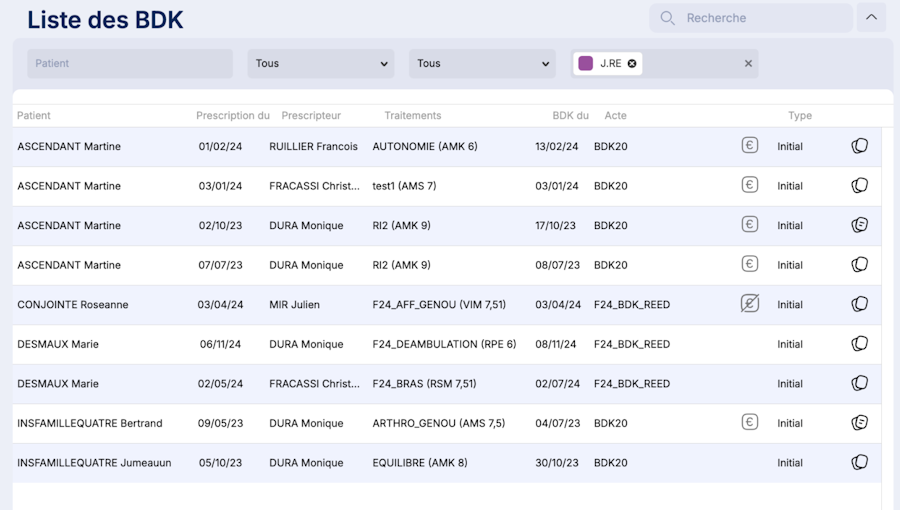Click the Prescription du column header
Viewport: 900px width, 510px height.
click(232, 116)
